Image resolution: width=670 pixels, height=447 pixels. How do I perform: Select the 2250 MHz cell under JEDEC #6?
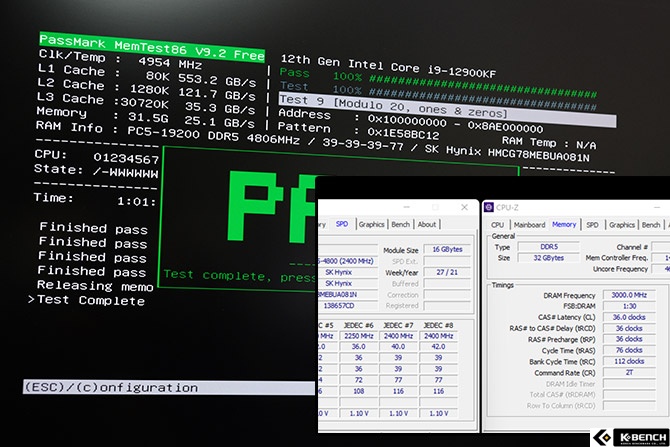(359, 336)
